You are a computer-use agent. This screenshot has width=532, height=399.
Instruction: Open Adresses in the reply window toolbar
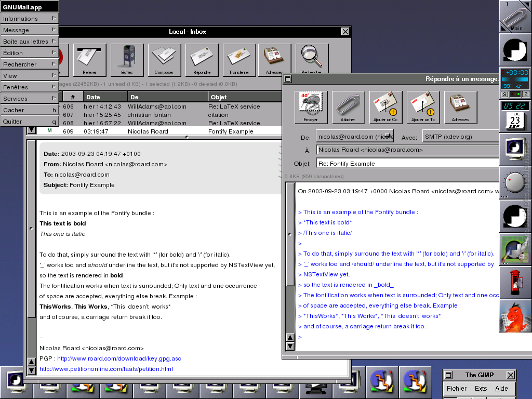click(x=460, y=107)
